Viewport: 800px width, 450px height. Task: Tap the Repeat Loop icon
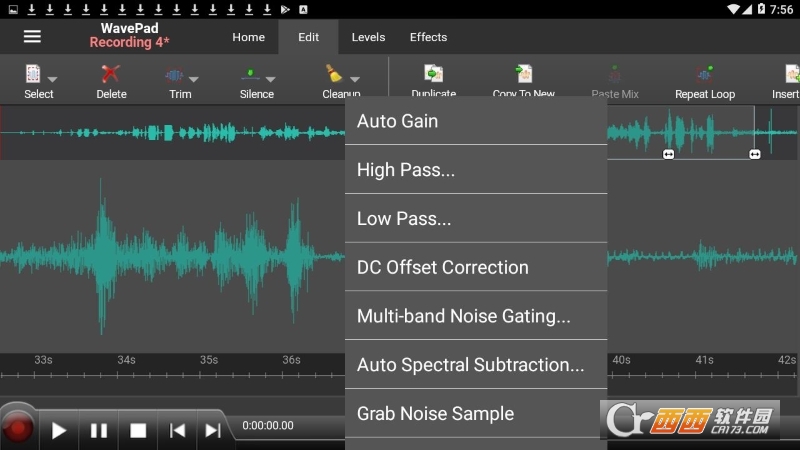(704, 76)
